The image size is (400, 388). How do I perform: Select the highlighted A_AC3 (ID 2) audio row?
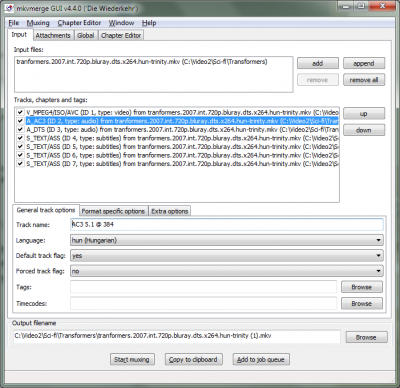coord(182,121)
